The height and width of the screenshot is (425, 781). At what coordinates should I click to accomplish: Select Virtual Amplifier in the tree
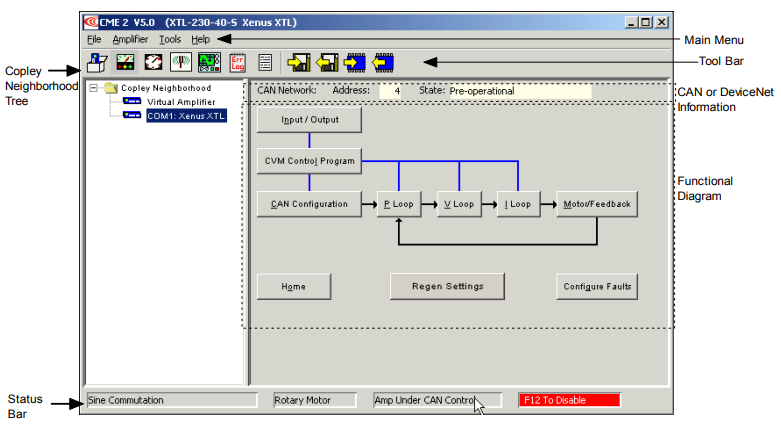coord(181,102)
